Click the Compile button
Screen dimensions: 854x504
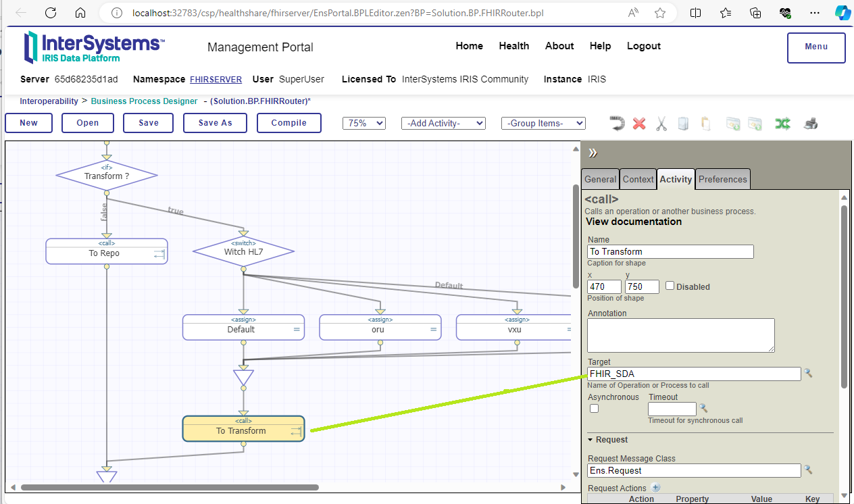pos(288,123)
